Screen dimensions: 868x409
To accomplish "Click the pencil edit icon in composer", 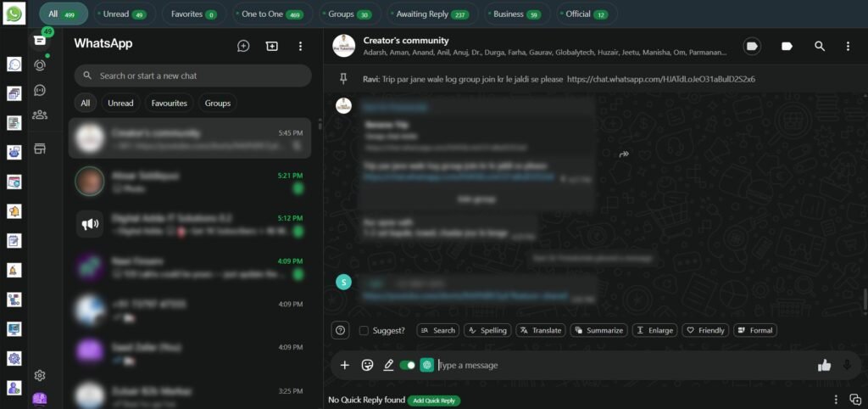I will pyautogui.click(x=388, y=365).
